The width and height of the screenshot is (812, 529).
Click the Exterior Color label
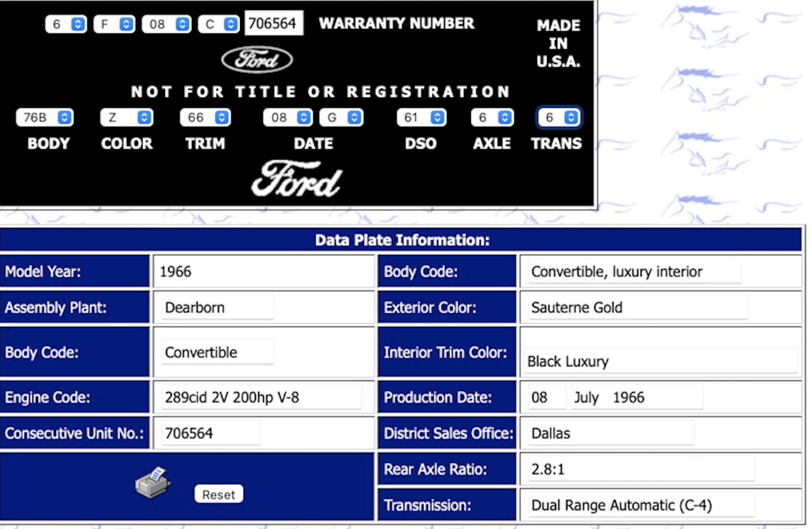(430, 307)
